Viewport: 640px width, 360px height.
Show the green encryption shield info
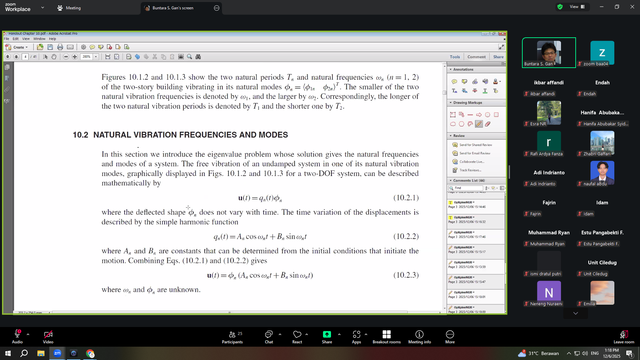tap(560, 7)
